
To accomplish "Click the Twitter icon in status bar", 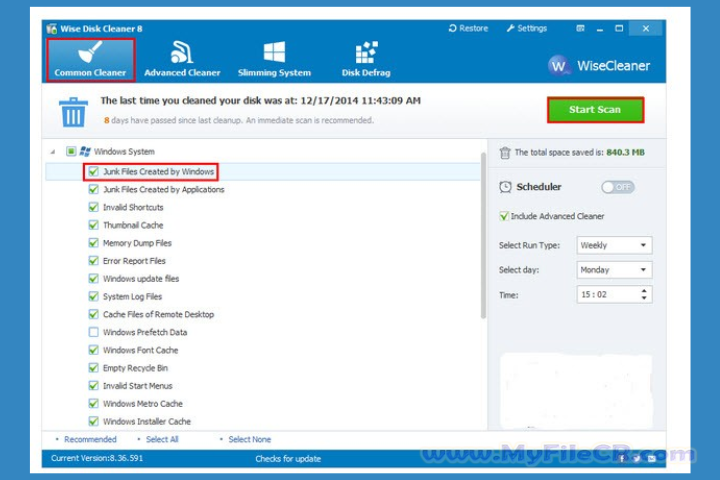I will click(x=637, y=458).
